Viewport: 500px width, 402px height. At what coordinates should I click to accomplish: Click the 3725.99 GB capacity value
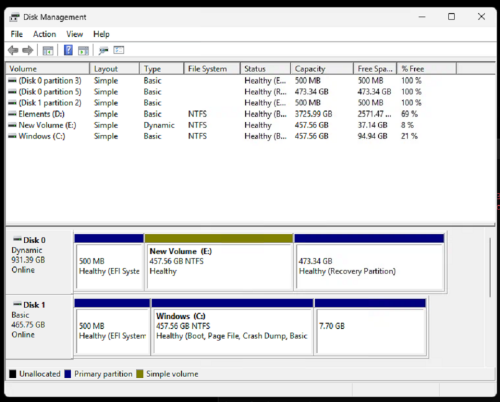coord(313,114)
